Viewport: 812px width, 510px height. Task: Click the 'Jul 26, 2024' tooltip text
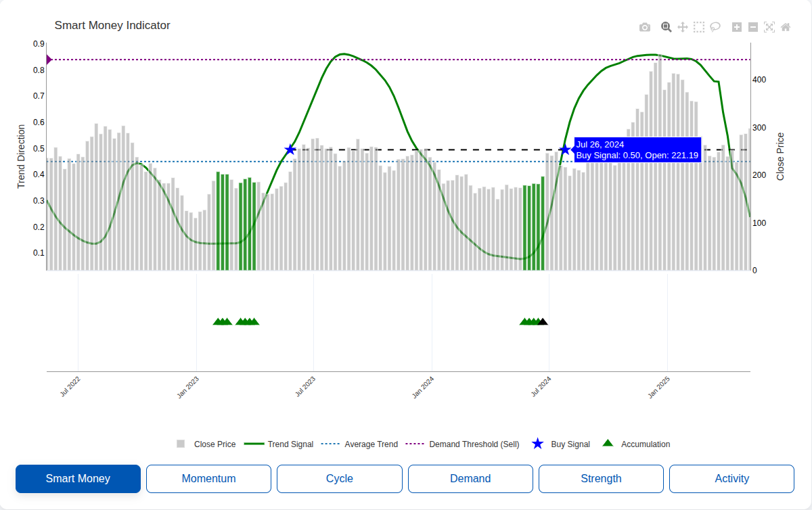tap(600, 144)
